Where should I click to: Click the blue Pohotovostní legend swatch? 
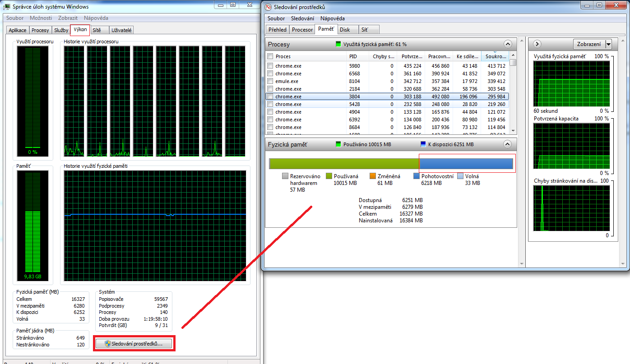(417, 176)
